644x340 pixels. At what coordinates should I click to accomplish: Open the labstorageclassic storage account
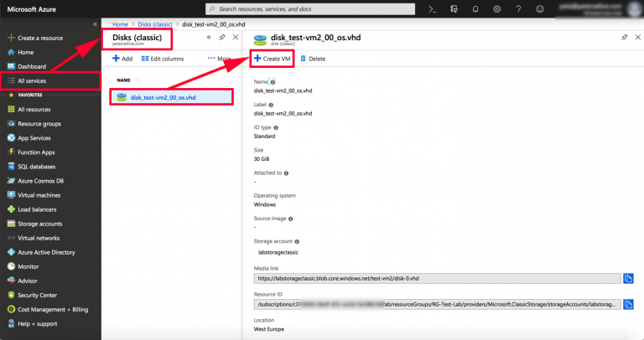click(278, 252)
